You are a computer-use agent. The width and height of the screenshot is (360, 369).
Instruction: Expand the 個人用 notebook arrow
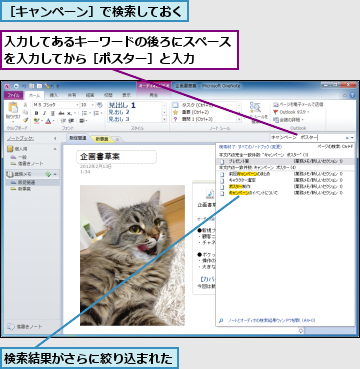click(55, 149)
